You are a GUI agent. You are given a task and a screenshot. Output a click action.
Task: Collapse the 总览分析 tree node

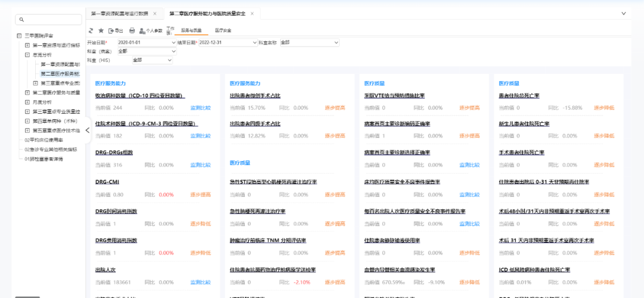[x=27, y=55]
